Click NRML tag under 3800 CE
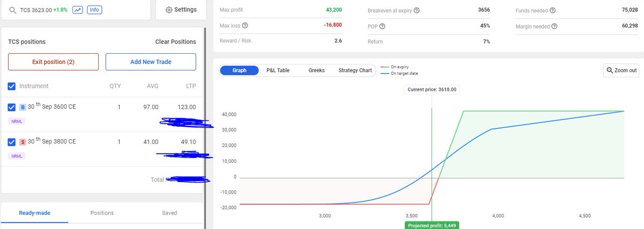This screenshot has width=644, height=229. click(x=17, y=156)
